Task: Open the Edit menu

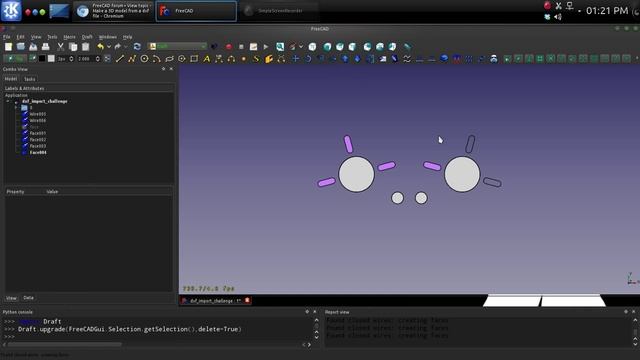Action: [x=20, y=37]
